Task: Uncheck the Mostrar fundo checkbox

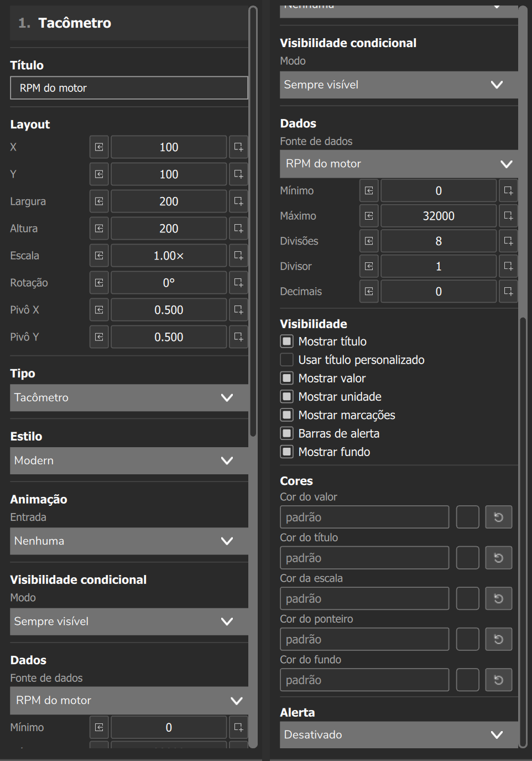Action: pyautogui.click(x=286, y=452)
